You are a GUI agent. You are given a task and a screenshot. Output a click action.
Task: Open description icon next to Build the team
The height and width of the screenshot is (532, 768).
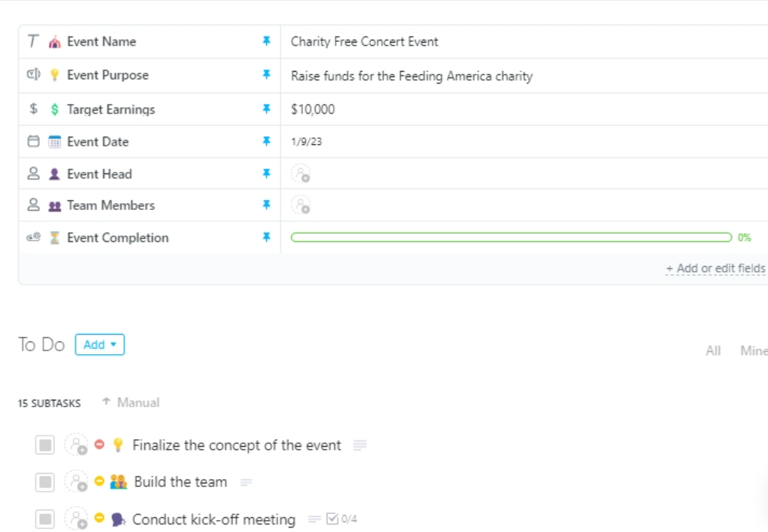[x=246, y=483]
